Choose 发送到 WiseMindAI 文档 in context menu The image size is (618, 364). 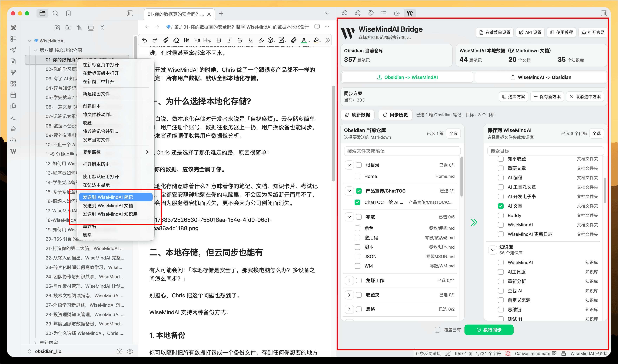(x=116, y=206)
